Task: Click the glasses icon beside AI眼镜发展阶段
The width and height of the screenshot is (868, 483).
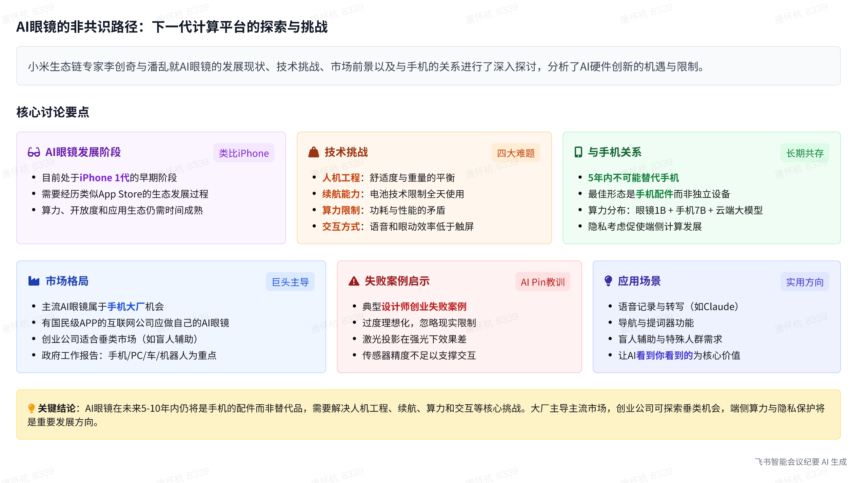Action: point(34,152)
